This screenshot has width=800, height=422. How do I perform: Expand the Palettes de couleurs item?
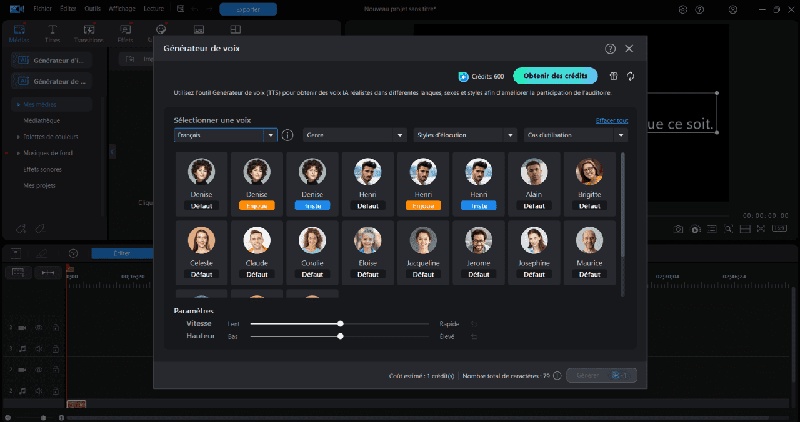coord(18,137)
